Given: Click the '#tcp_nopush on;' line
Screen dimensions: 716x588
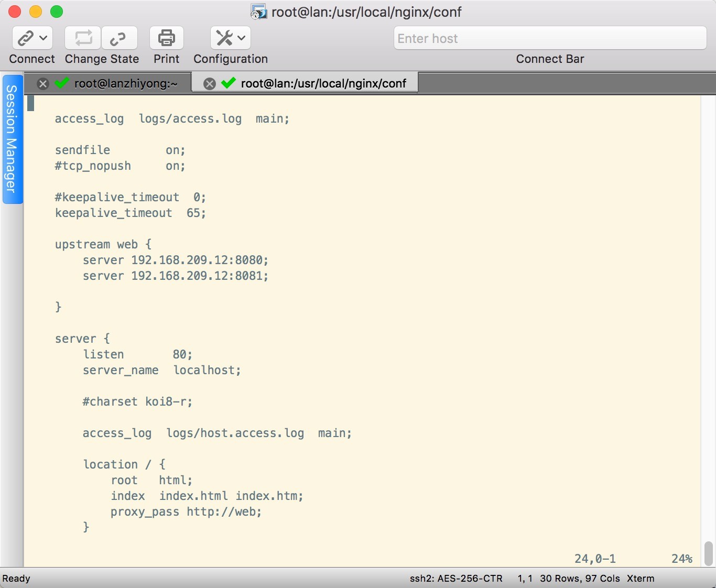Looking at the screenshot, I should (x=120, y=166).
